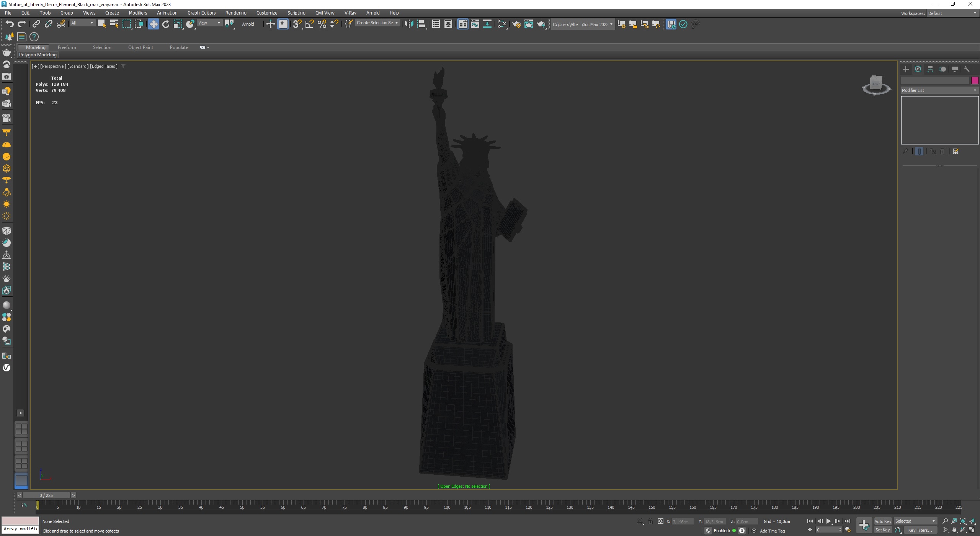
Task: Click the time slider 0 / 225 handle
Action: click(46, 495)
